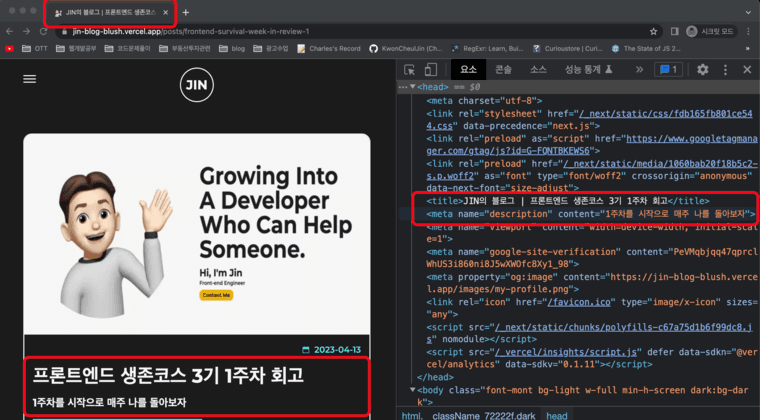Screen dimensions: 760x420
Task: Activate the DevTools element inspector arrow
Action: pyautogui.click(x=410, y=70)
